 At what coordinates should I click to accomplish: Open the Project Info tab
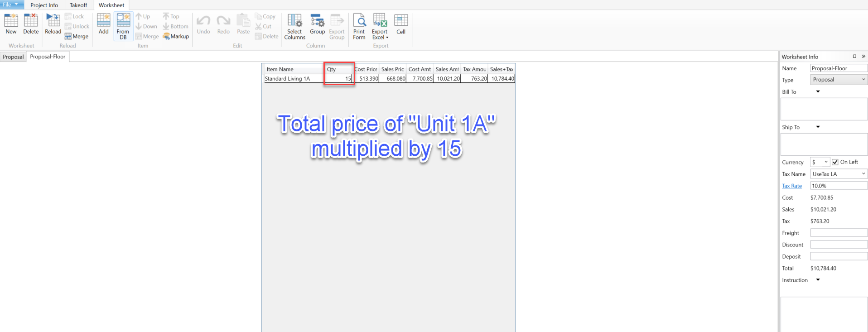click(44, 5)
